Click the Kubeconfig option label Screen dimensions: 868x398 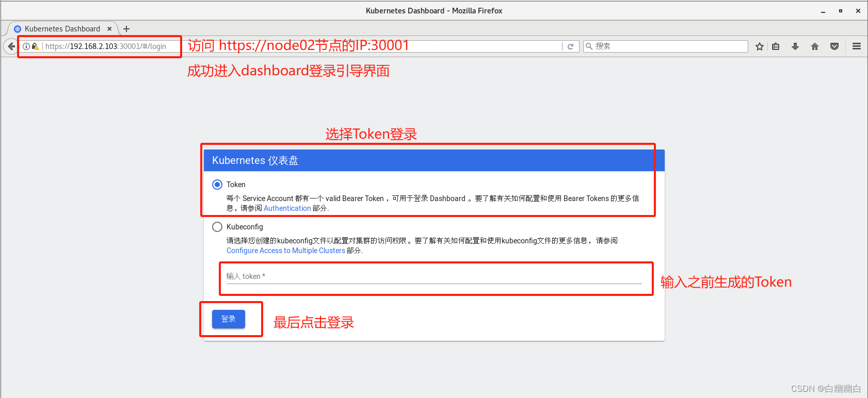pos(245,227)
